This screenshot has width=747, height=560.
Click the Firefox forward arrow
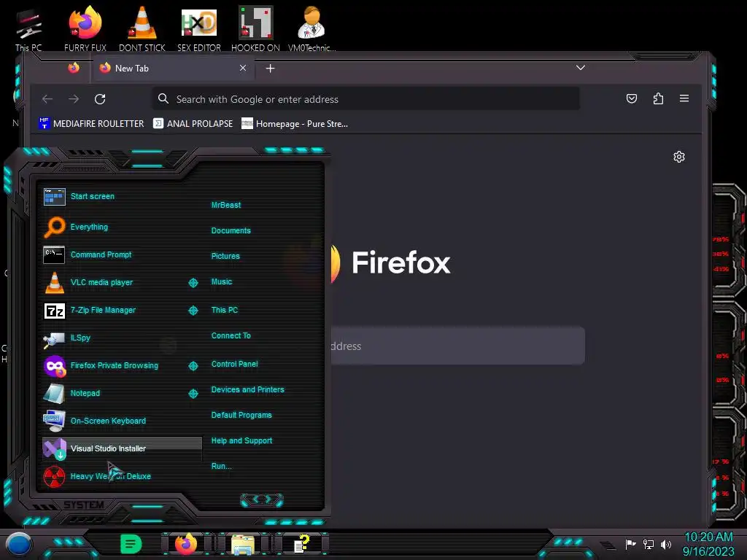tap(74, 99)
